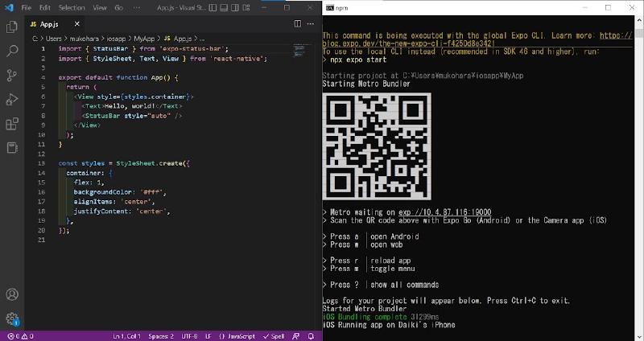Click the VS Code logo icon
Screen dimensions: 644x341
click(x=9, y=7)
